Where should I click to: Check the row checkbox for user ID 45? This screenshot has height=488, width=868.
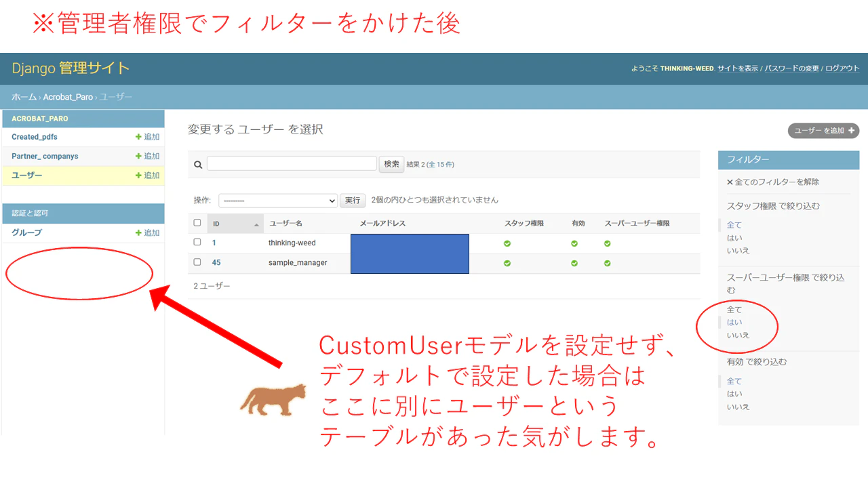197,262
